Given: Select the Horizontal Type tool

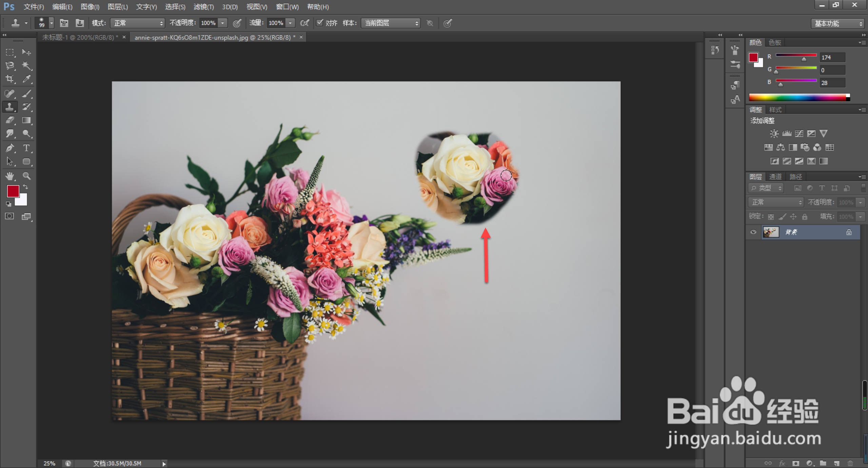Looking at the screenshot, I should (x=26, y=148).
